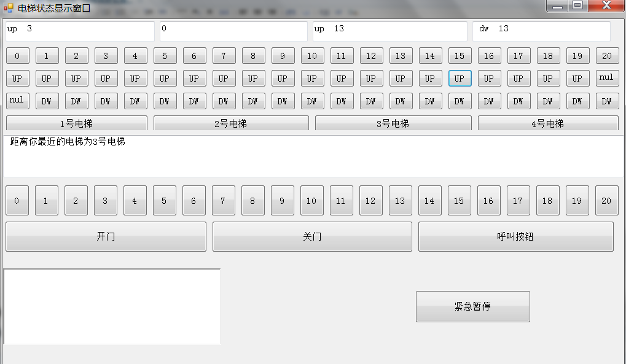Click floor 17 button above the UP row

click(519, 56)
